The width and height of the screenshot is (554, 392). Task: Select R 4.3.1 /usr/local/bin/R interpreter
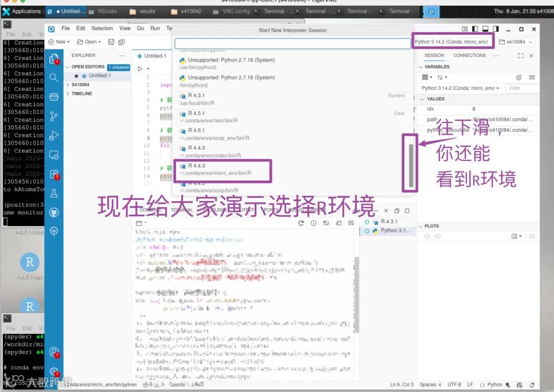(293, 99)
